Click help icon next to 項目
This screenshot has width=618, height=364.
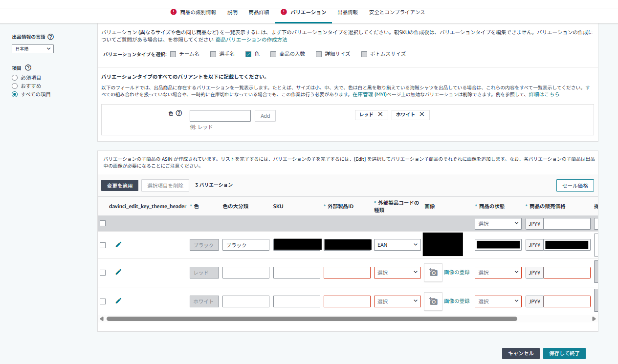28,67
